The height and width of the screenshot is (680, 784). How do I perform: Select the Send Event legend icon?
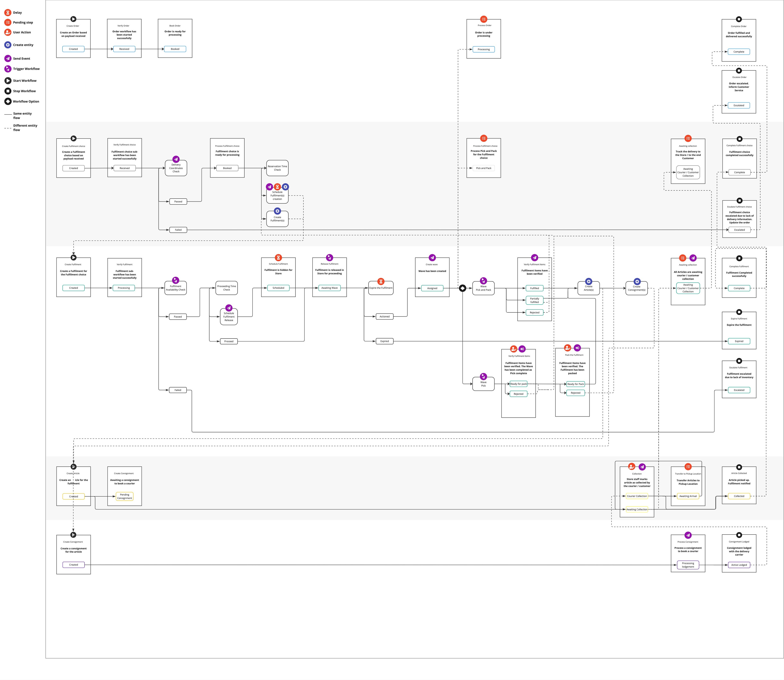point(8,58)
